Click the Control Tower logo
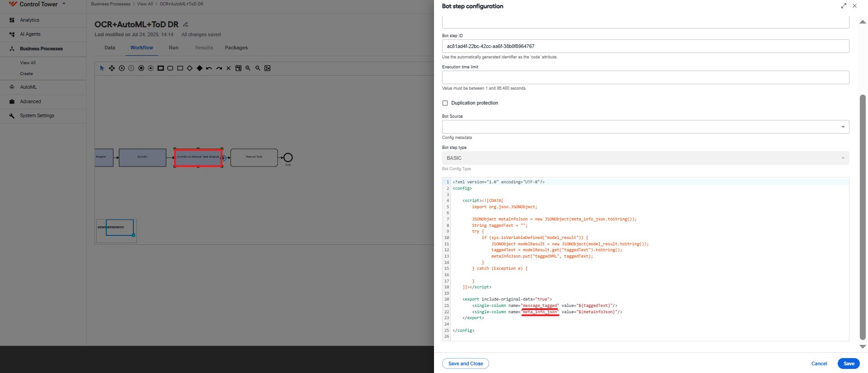The image size is (868, 373). click(x=13, y=4)
